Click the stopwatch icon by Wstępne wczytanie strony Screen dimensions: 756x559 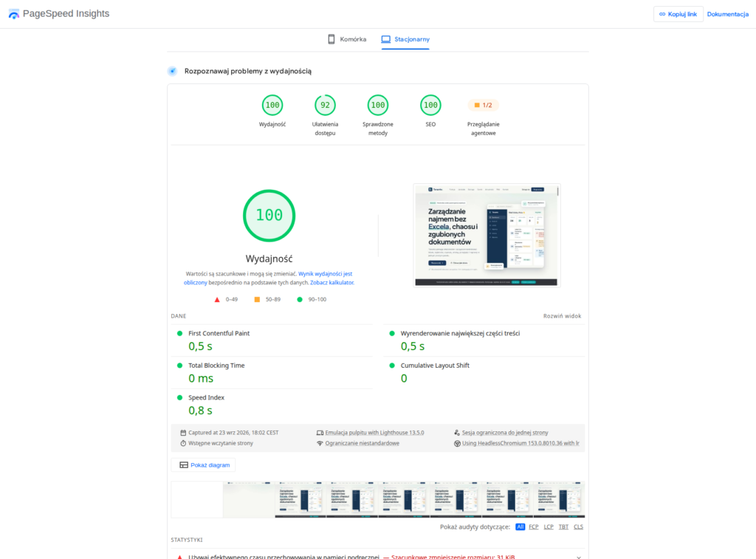[183, 443]
